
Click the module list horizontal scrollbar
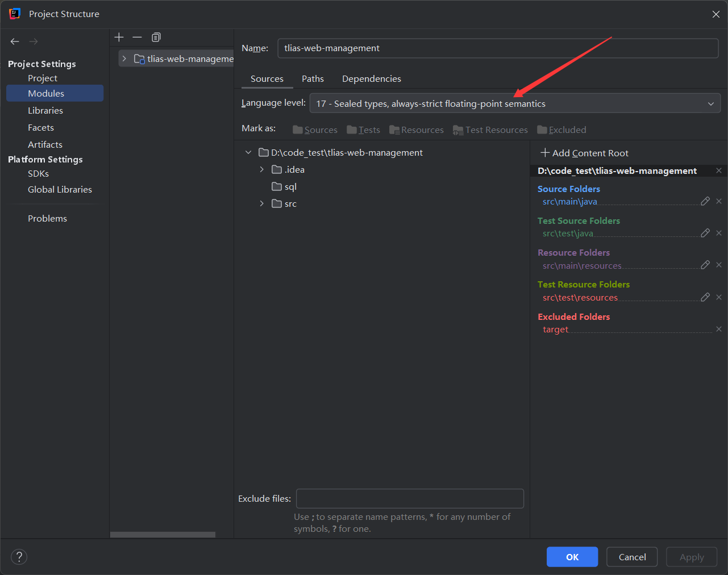(163, 535)
